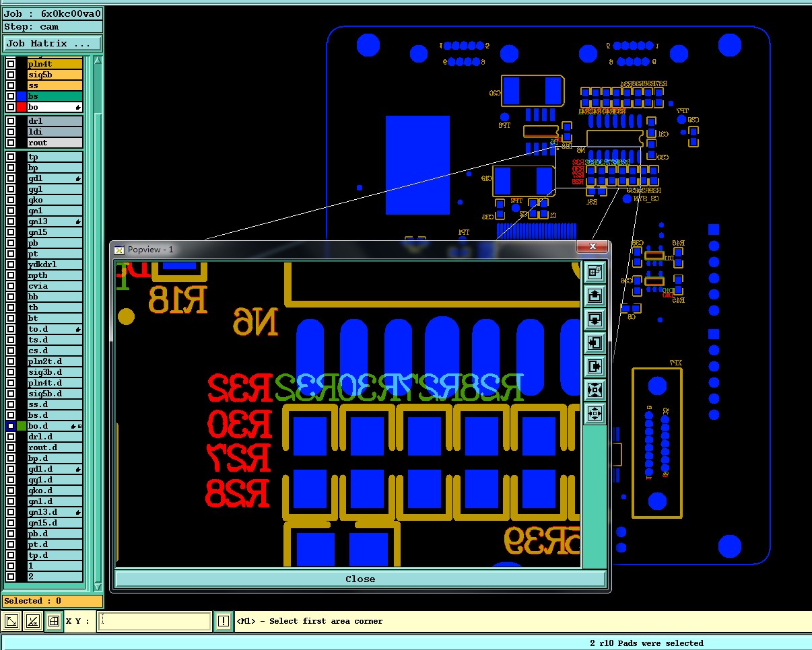
Task: Click the blue color swatch beside bs
Action: tap(22, 96)
